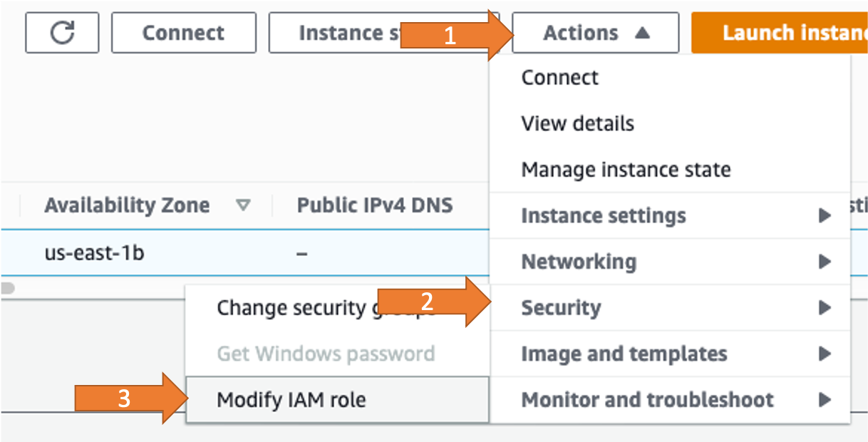Refresh the instances list
Image resolution: width=868 pixels, height=442 pixels.
[62, 32]
